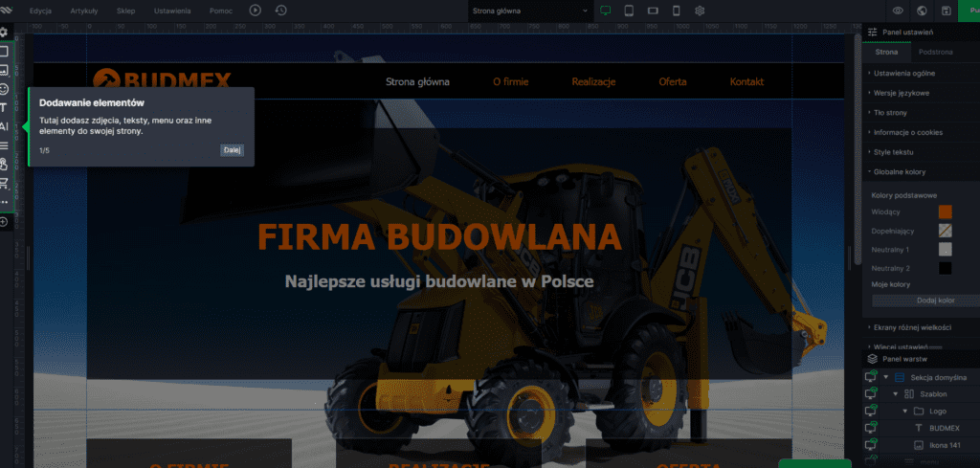This screenshot has width=980, height=468.
Task: Toggle visibility of Szablon layer
Action: (871, 393)
